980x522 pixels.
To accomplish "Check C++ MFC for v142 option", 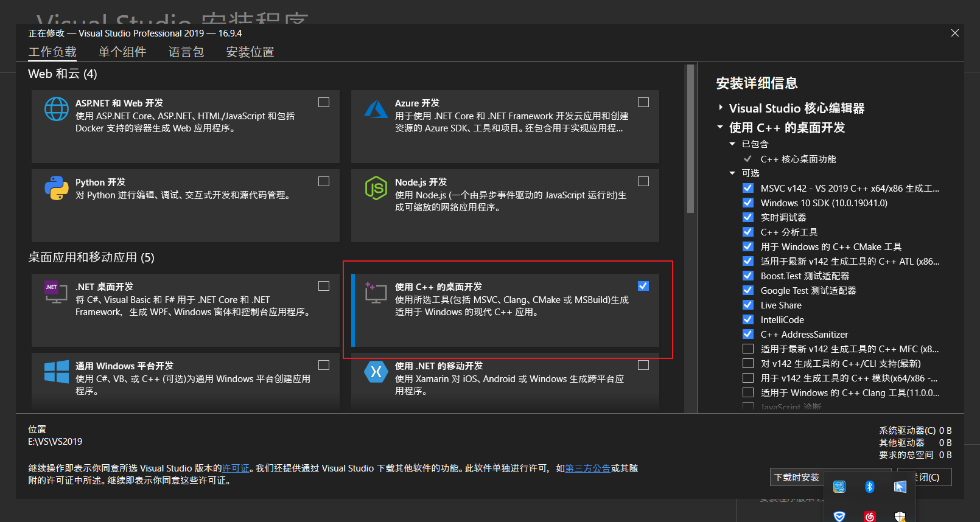I will tap(748, 349).
